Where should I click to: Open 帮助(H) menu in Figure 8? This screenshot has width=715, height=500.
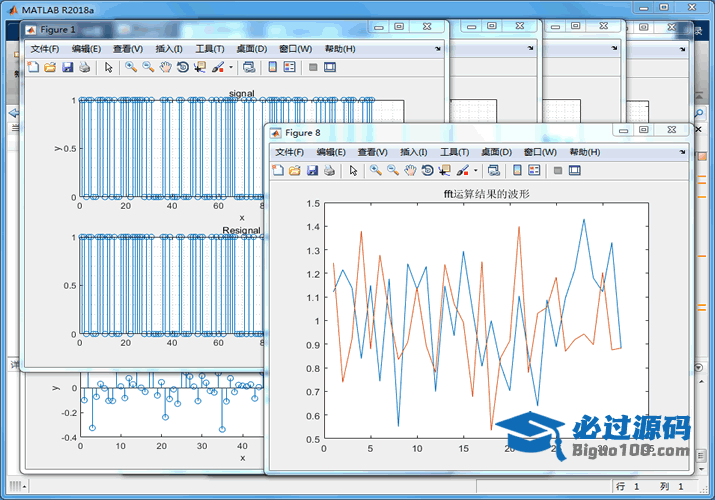[x=585, y=152]
